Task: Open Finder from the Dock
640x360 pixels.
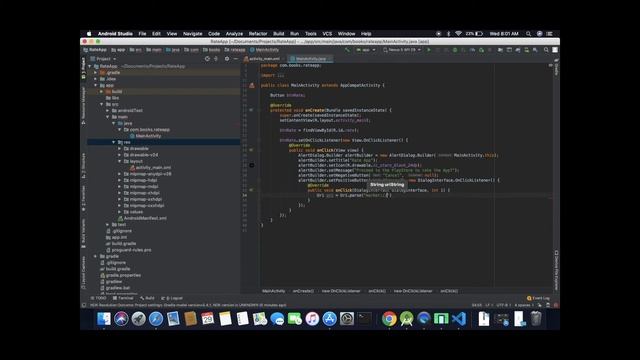Action: tap(104, 318)
